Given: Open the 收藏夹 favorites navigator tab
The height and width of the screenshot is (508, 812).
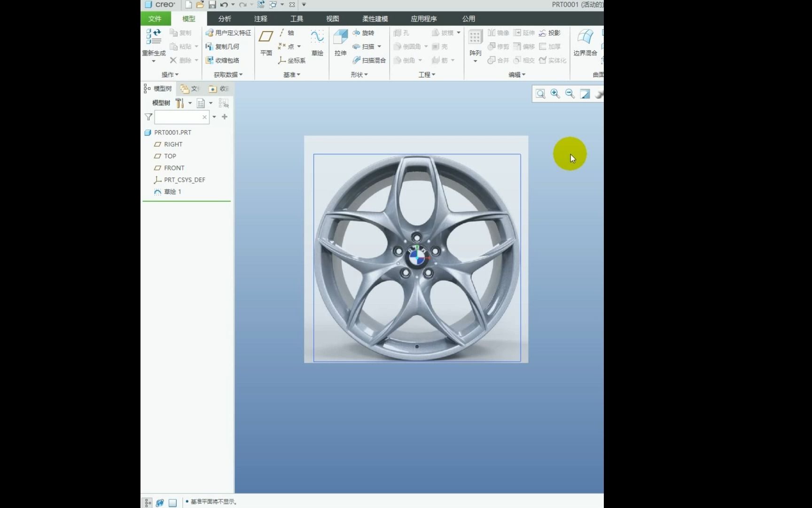Looking at the screenshot, I should (219, 88).
